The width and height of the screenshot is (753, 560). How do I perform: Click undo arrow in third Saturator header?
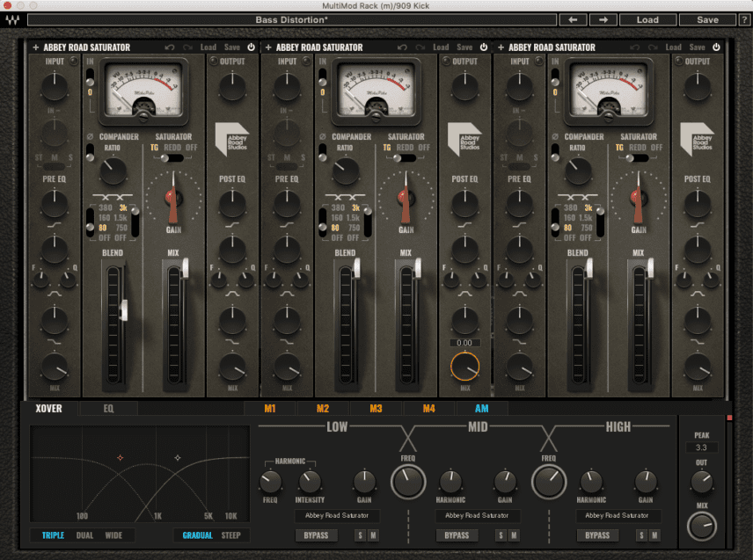pos(634,47)
